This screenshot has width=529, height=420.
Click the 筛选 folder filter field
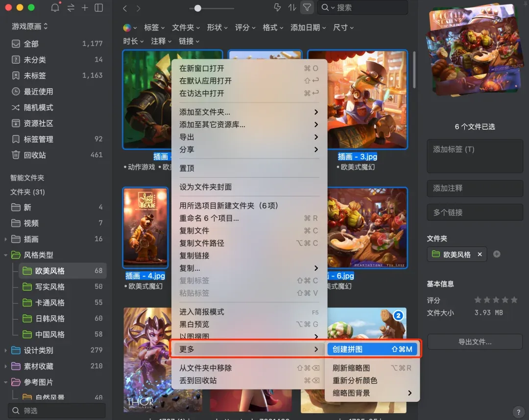pyautogui.click(x=57, y=411)
